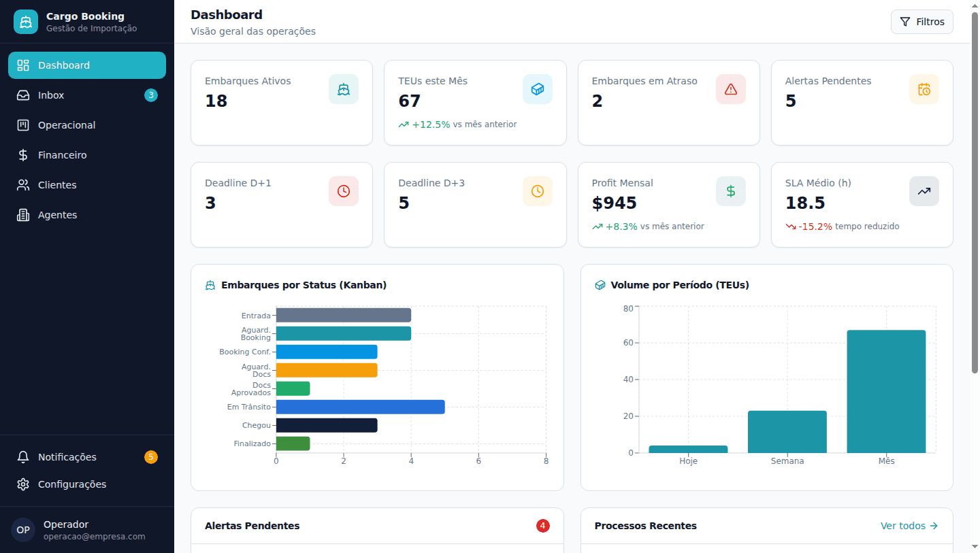Open the Financeiro section
Image resolution: width=980 pixels, height=553 pixels.
[x=87, y=155]
